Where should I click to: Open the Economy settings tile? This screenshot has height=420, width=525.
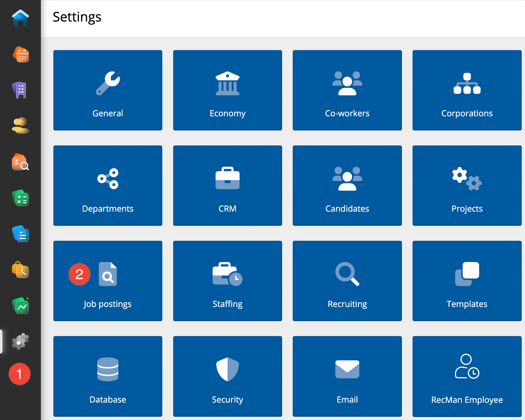pos(227,90)
